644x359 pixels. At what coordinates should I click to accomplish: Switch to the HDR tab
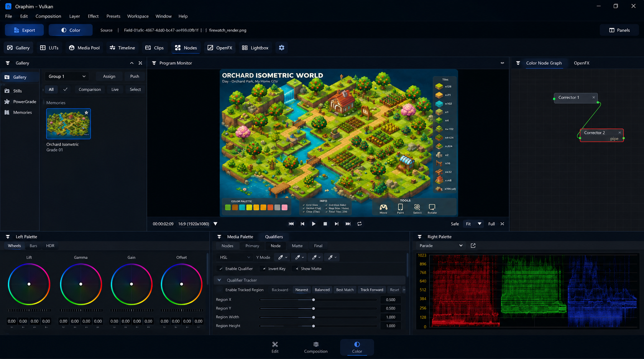(50, 246)
